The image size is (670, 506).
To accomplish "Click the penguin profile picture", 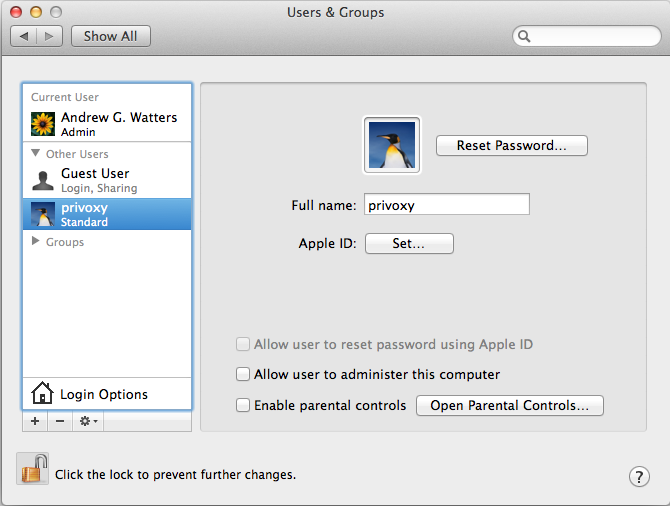I will tap(392, 145).
